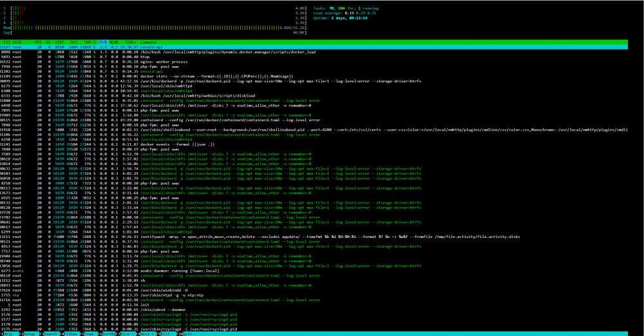Screen dimensions: 644x336
Task: Open the F6 SortBy menu
Action: point(107,334)
